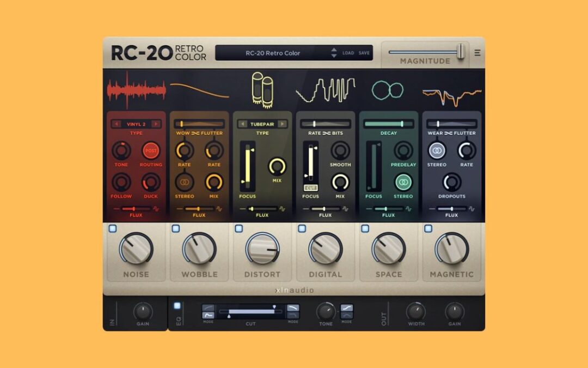This screenshot has width=588, height=368.
Task: Click the Wear–Flutter balance slider
Action: click(452, 124)
